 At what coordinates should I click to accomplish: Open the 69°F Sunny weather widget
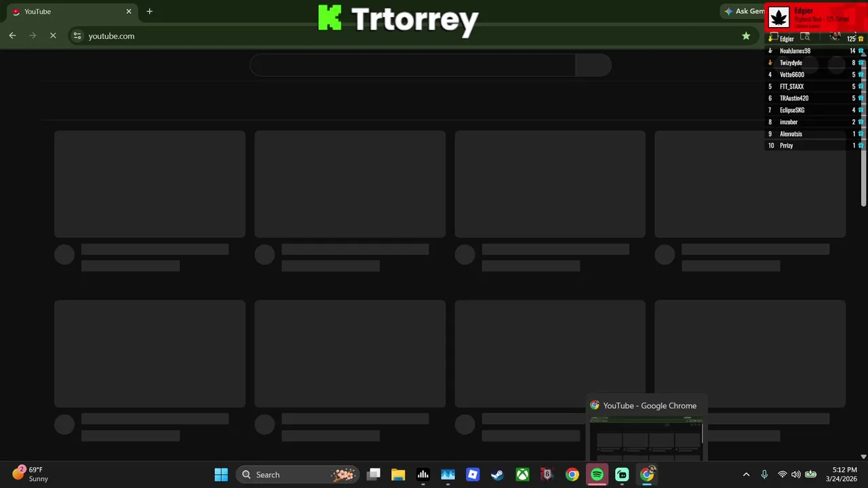pyautogui.click(x=31, y=474)
